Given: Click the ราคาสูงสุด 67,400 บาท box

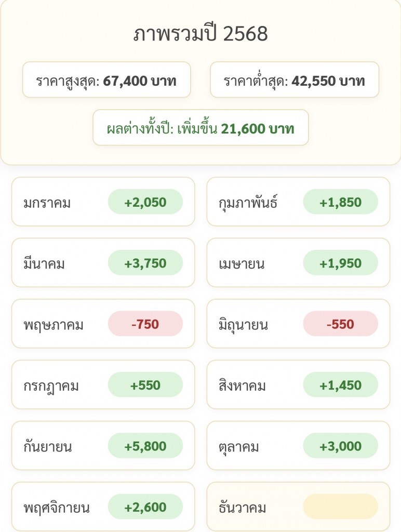Looking at the screenshot, I should pyautogui.click(x=106, y=80).
